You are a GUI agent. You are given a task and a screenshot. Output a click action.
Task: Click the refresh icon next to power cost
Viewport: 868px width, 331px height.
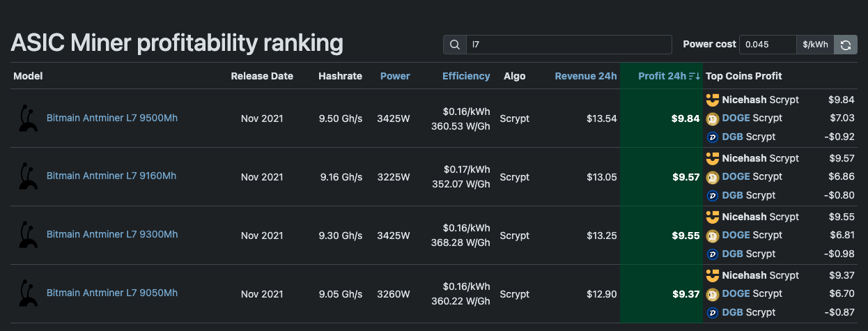(845, 45)
